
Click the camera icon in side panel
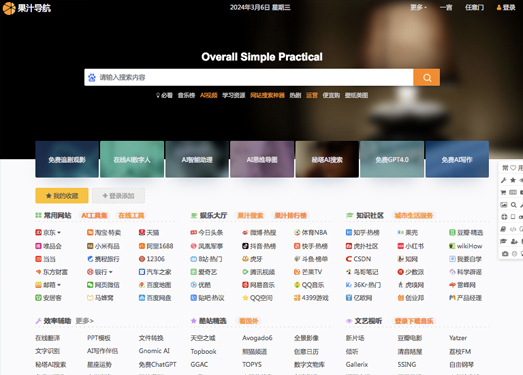(x=505, y=254)
